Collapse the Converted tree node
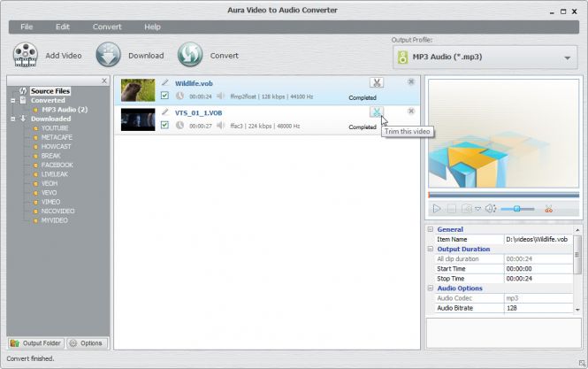 click(x=12, y=100)
